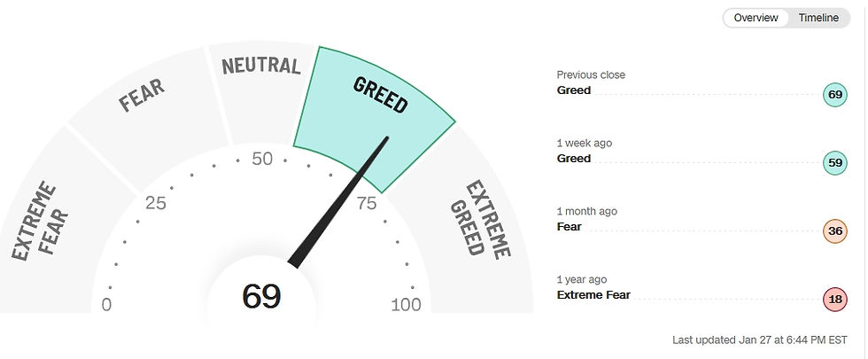Click the 1 month ago 36 badge
The image size is (868, 359).
pos(834,231)
